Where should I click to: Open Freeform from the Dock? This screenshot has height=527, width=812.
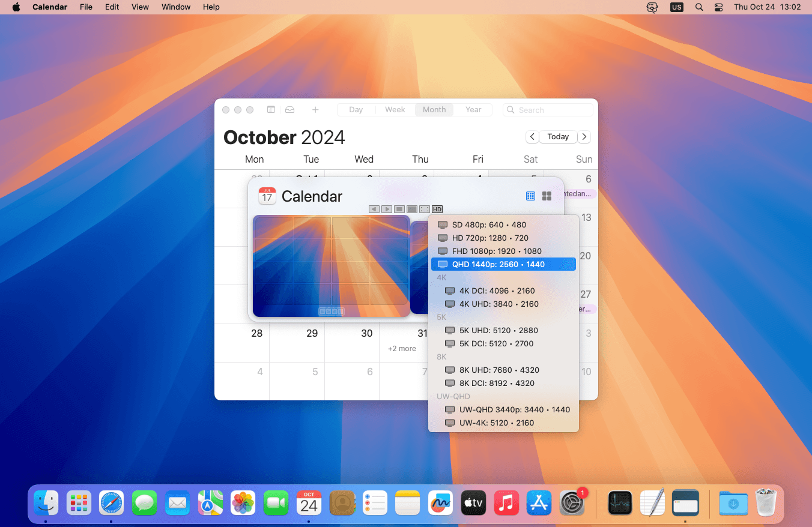point(440,502)
